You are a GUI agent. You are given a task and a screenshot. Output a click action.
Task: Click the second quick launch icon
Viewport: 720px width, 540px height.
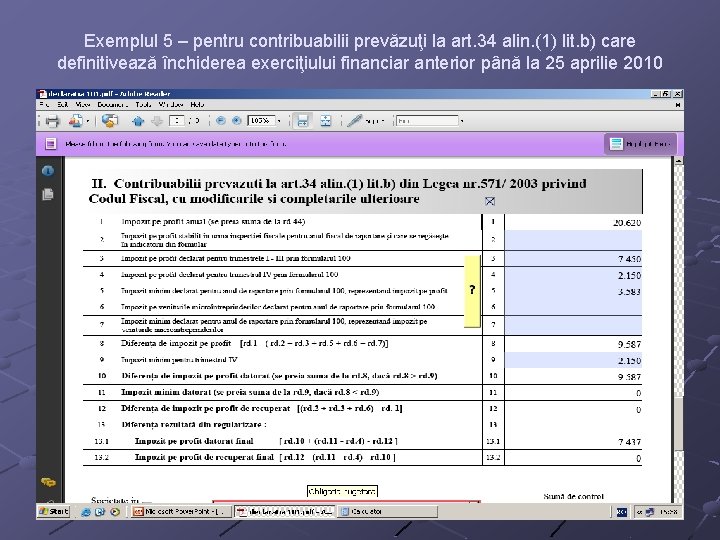(100, 512)
